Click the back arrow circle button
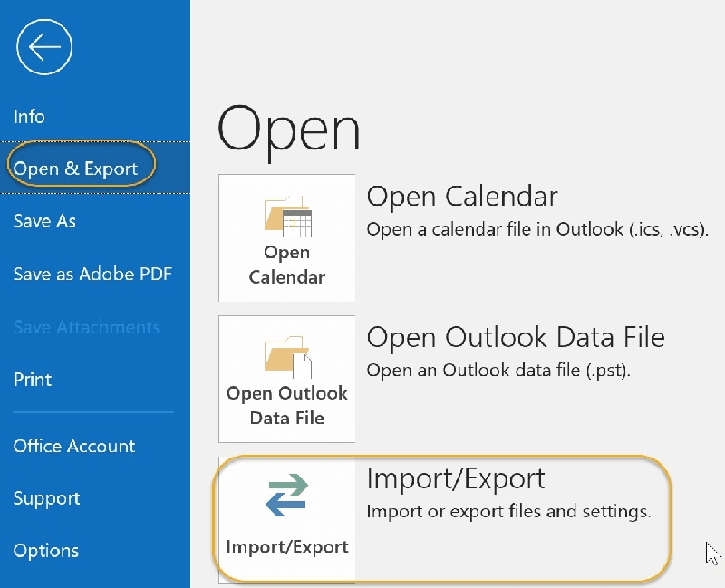 click(44, 47)
